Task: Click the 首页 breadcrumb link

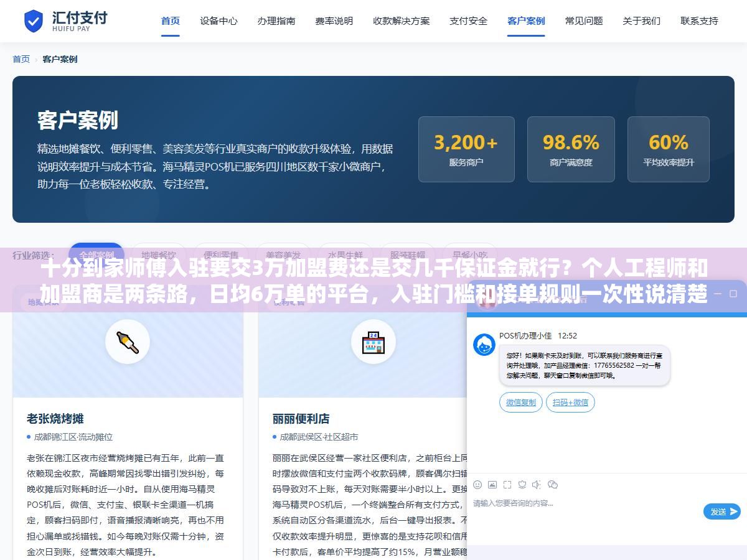Action: click(x=21, y=59)
